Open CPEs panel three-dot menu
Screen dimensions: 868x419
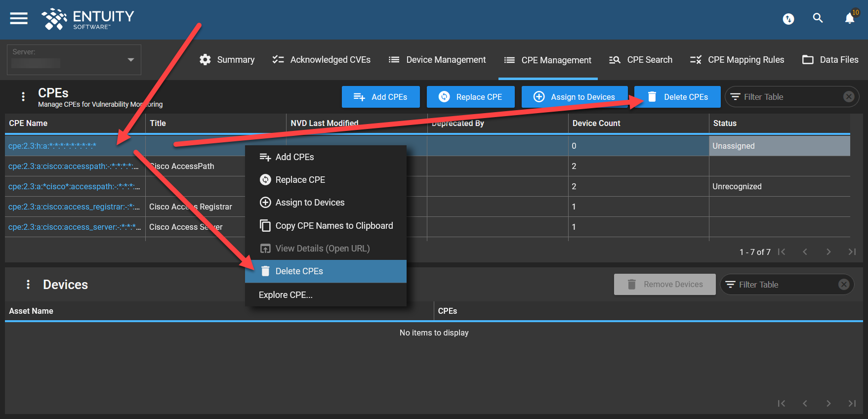click(23, 96)
